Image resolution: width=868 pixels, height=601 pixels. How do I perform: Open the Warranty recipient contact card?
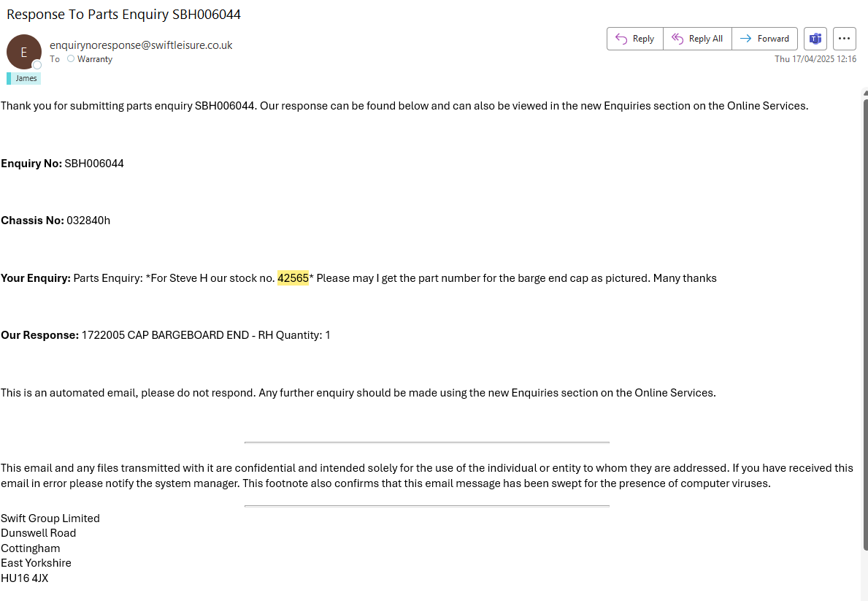click(x=95, y=59)
